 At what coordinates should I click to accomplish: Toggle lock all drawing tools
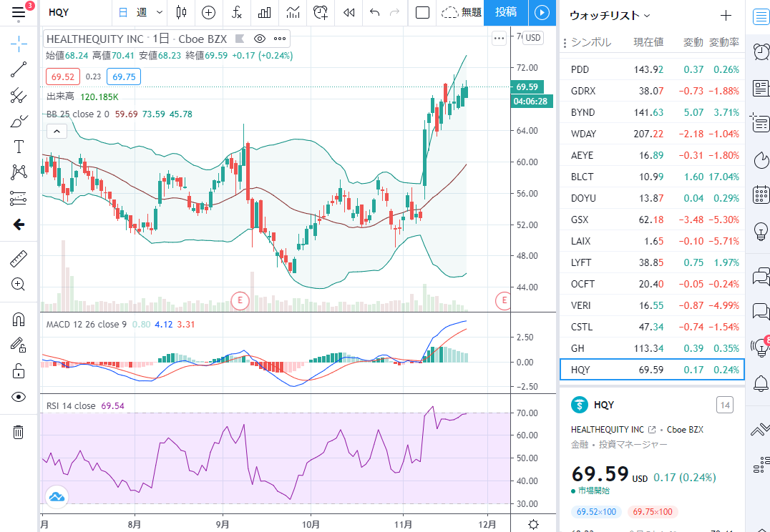(19, 371)
